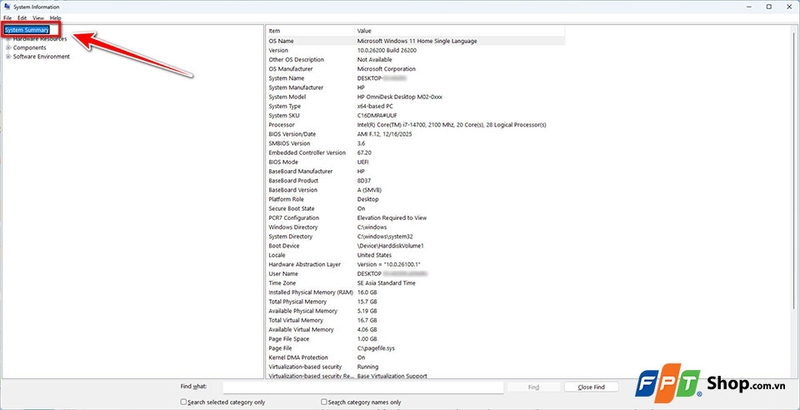Select the BIOS Version/Date row
800x410 pixels.
point(415,134)
